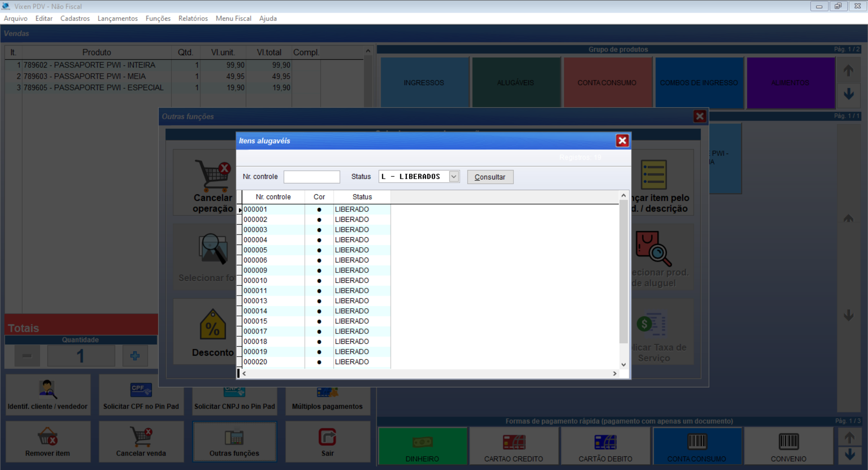The width and height of the screenshot is (868, 470).
Task: Click Identif. cliente / vendedor icon
Action: (47, 389)
